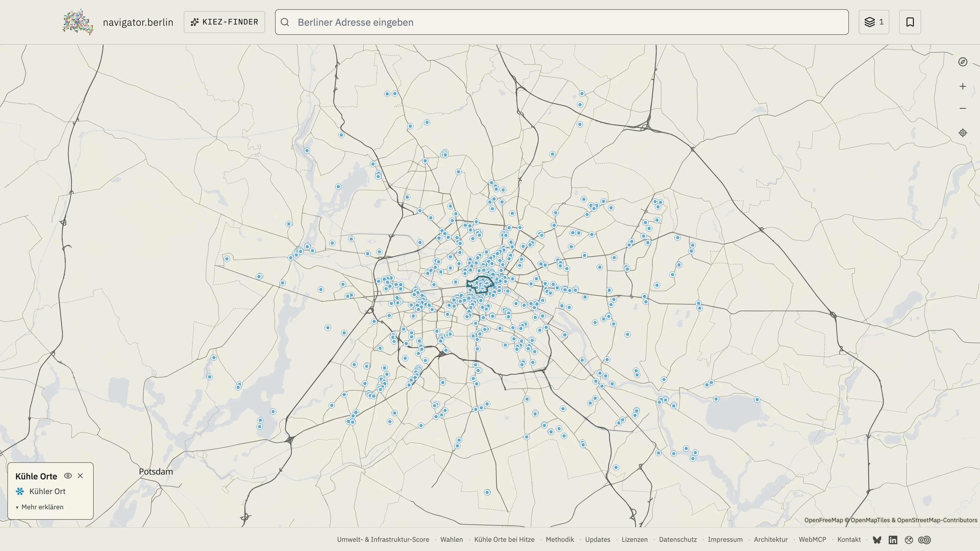
Task: Open the Kiez-Finder tool
Action: coord(224,22)
